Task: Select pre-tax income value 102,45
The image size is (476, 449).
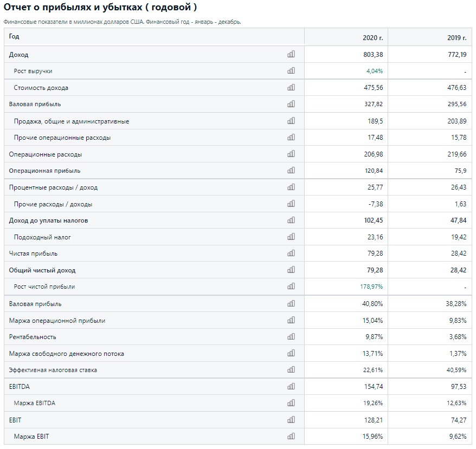Action: click(374, 220)
